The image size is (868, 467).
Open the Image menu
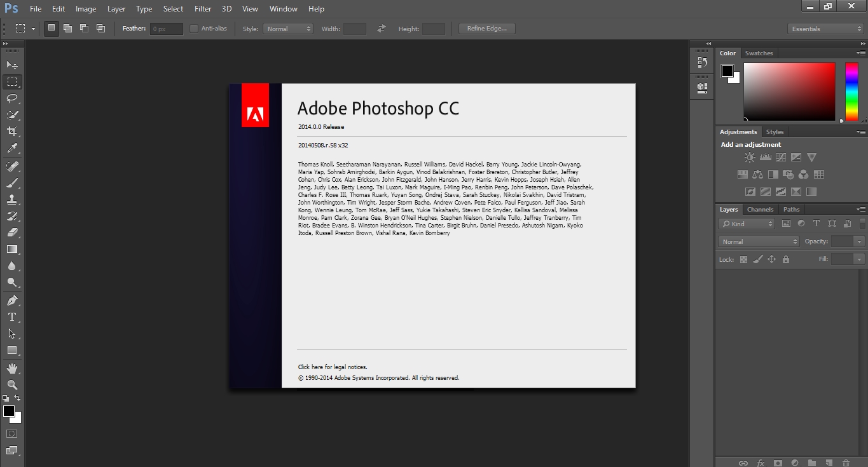[86, 9]
